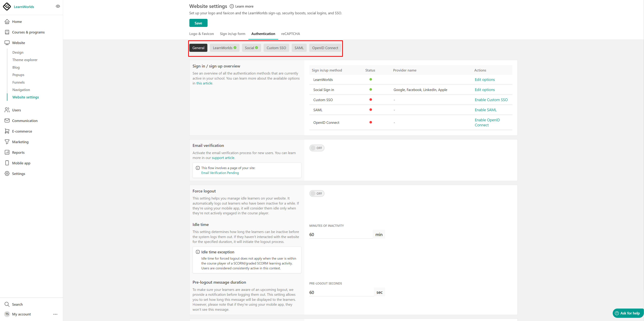This screenshot has height=321, width=644.
Task: Switch to the reCAPTCHA tab
Action: click(290, 34)
